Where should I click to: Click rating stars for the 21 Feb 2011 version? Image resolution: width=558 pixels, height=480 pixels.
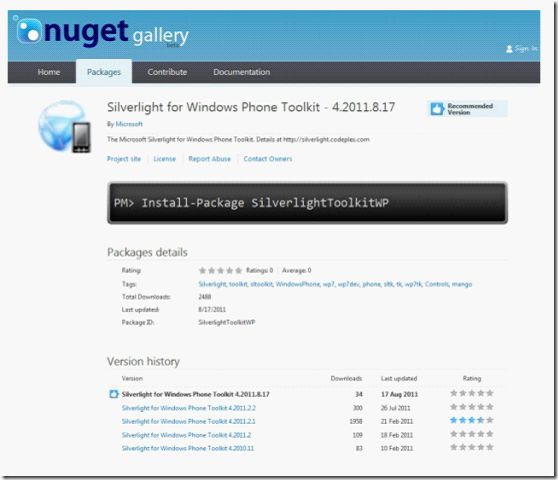(x=472, y=420)
